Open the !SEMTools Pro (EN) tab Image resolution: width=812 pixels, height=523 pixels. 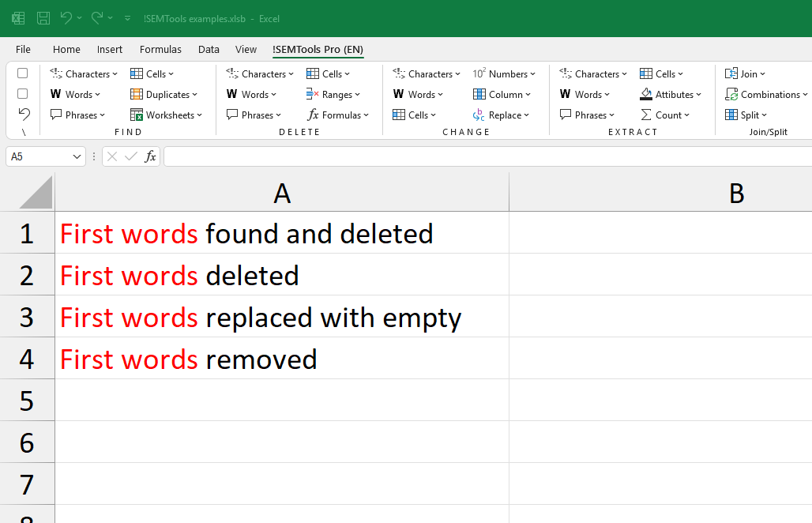318,49
